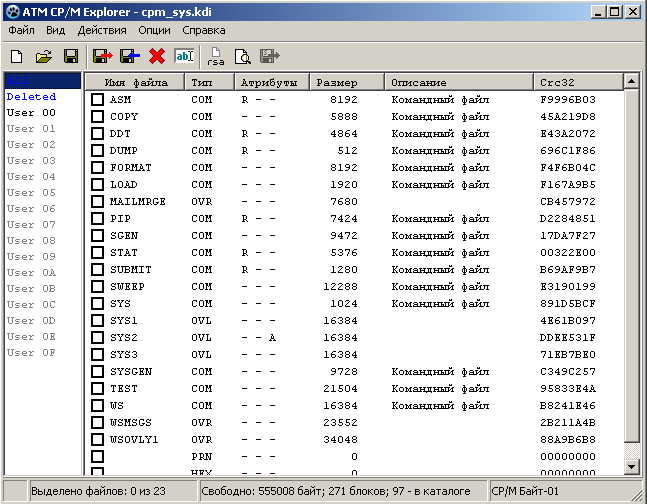
Task: Select the checkbox beside SYSGEN
Action: [x=98, y=372]
